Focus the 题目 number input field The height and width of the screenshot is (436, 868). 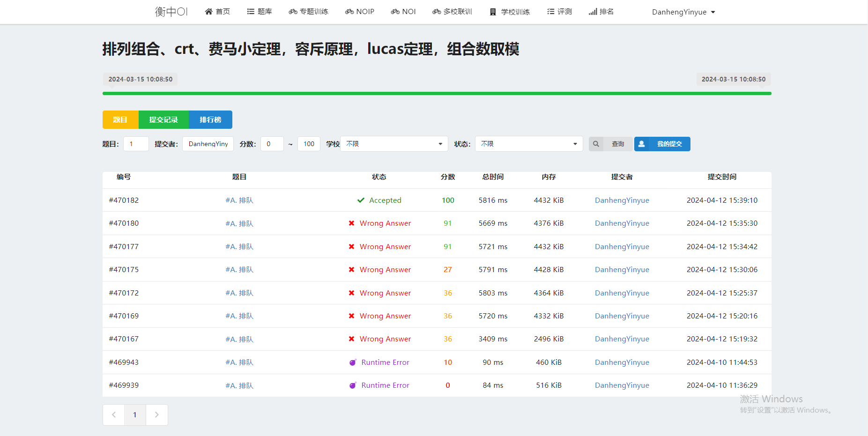(x=136, y=144)
